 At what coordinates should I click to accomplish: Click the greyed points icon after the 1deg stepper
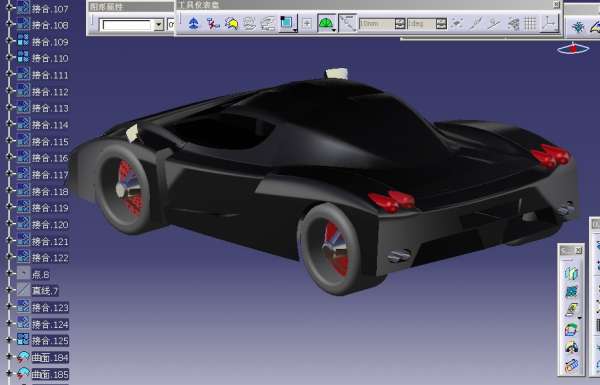(x=457, y=24)
